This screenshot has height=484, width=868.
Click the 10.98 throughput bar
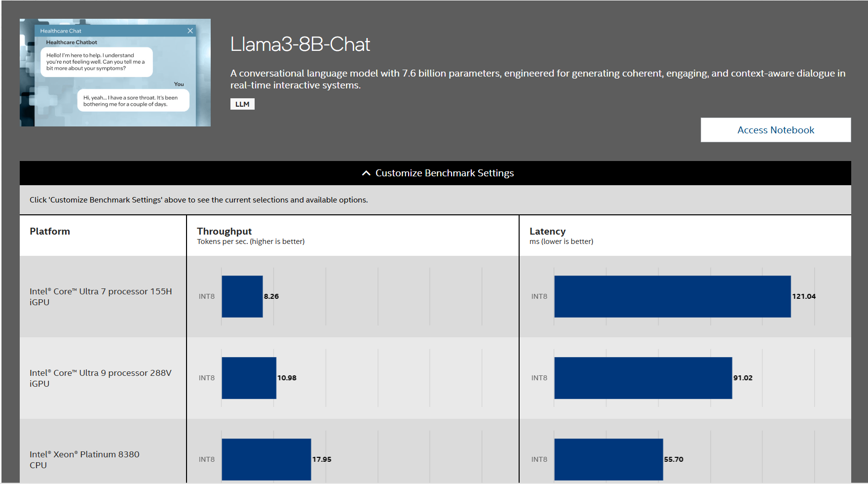249,378
